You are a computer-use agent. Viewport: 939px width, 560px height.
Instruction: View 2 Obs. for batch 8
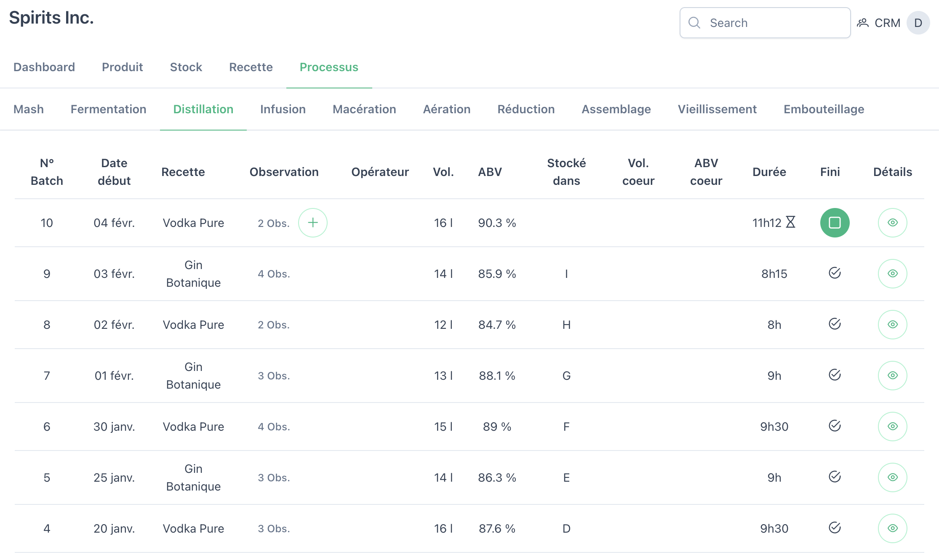pos(273,325)
